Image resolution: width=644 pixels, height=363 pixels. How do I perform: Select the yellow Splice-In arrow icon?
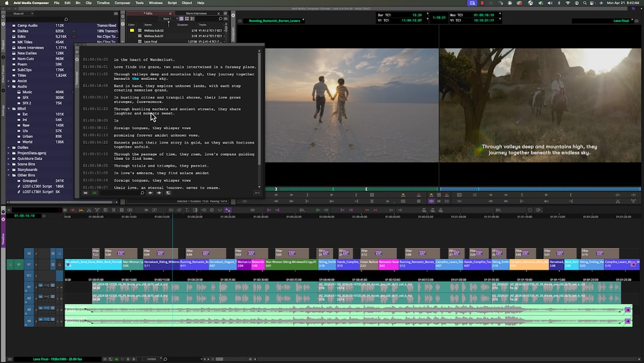click(x=403, y=195)
